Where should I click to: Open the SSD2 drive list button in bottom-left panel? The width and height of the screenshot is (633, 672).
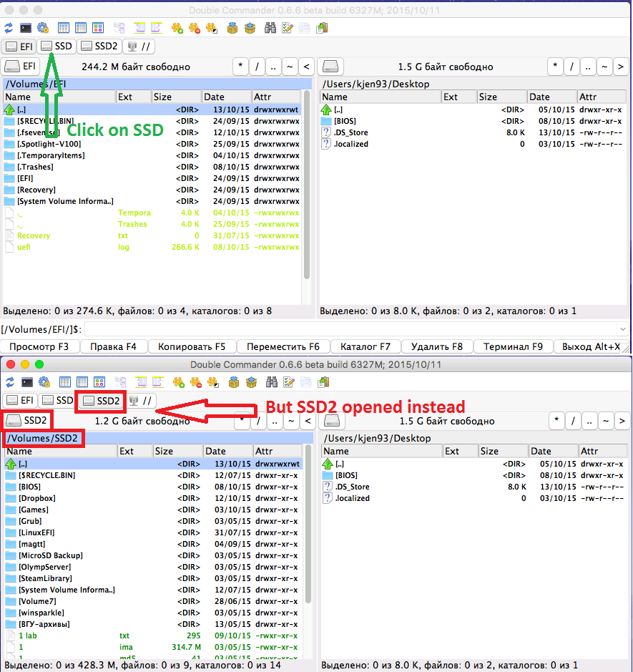(26, 420)
